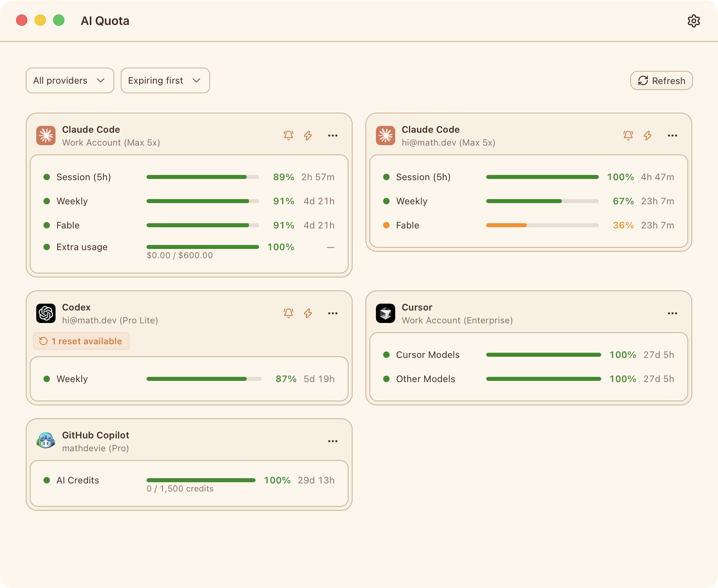
Task: Click the Weekly bar showing 67%
Action: click(x=543, y=201)
